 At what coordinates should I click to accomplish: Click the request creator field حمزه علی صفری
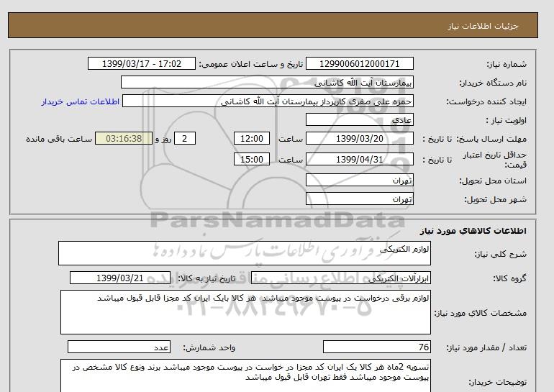click(268, 101)
